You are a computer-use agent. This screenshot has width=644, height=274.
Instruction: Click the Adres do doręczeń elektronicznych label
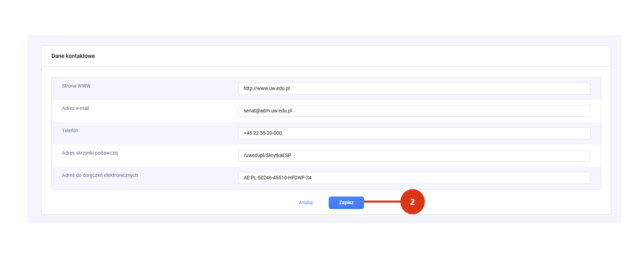100,175
